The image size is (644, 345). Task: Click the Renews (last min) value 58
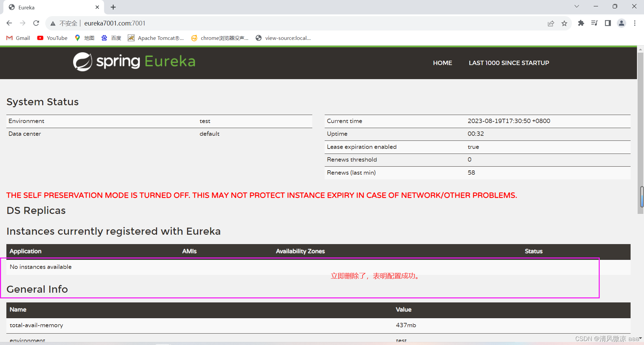[x=471, y=173]
